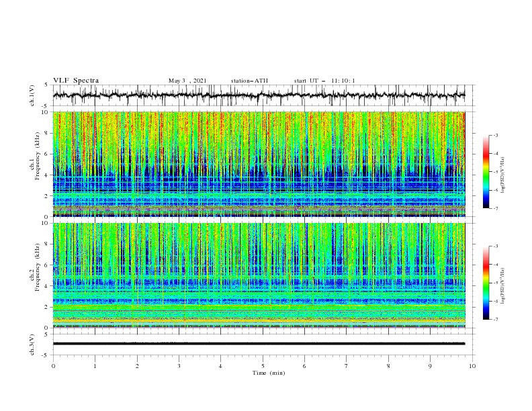Viewport: 532px width, 411px height.
Task: Click time axis tick label "5"
Action: click(x=263, y=366)
